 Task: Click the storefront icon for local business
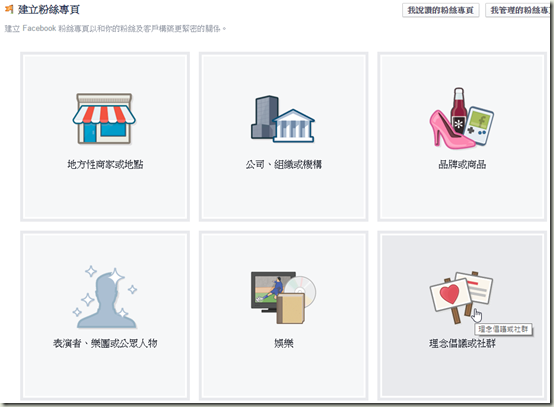coord(104,118)
